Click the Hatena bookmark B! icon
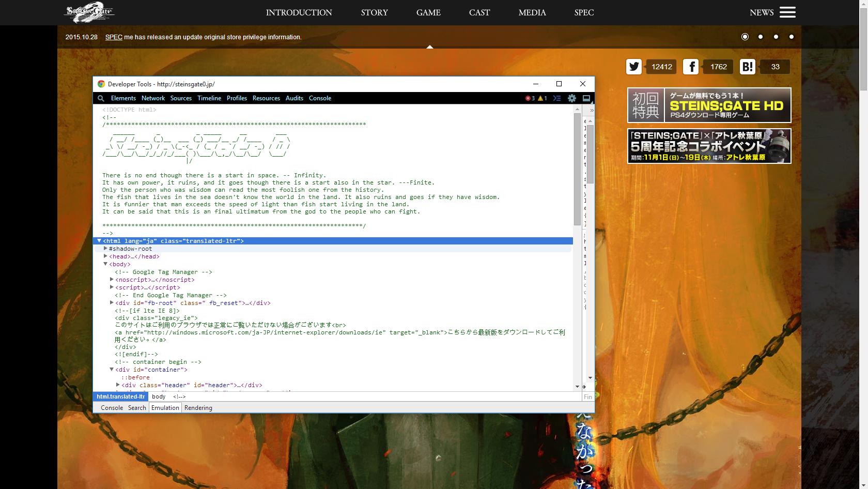 747,67
